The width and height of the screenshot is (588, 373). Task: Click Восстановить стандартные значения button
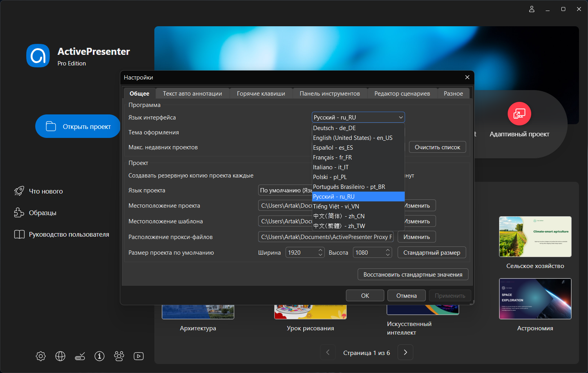[413, 275]
